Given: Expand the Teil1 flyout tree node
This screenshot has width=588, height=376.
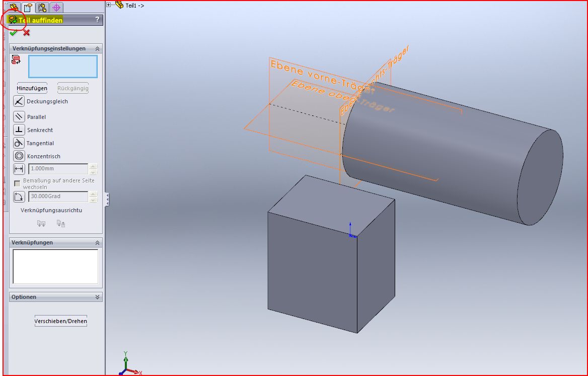Looking at the screenshot, I should click(109, 5).
